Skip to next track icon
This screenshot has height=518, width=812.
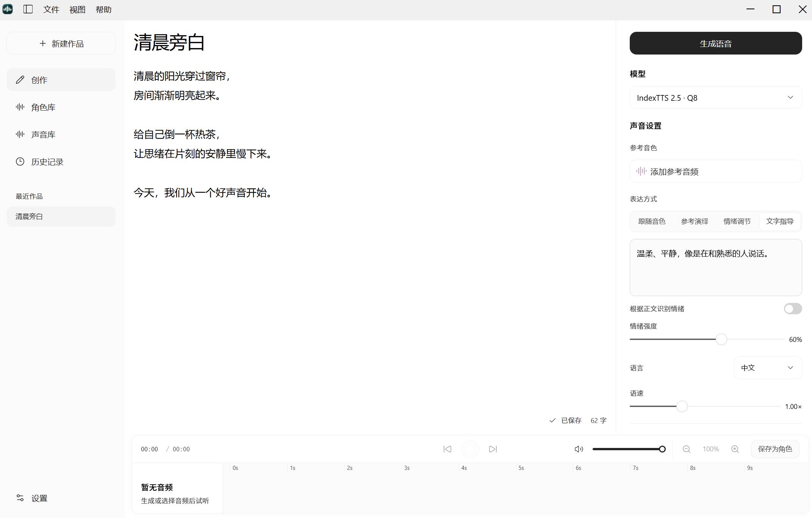[493, 449]
